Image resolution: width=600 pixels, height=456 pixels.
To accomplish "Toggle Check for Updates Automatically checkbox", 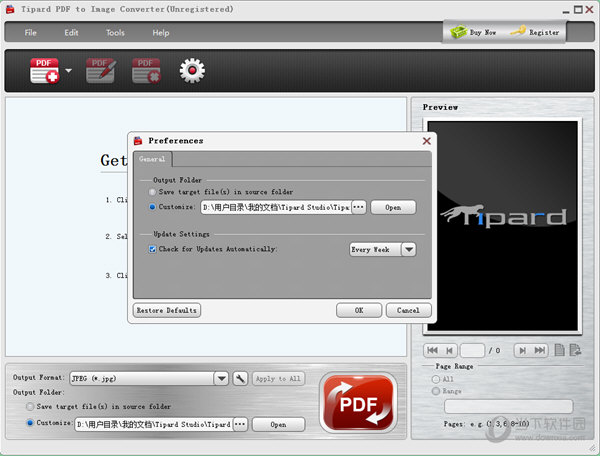I will point(152,249).
